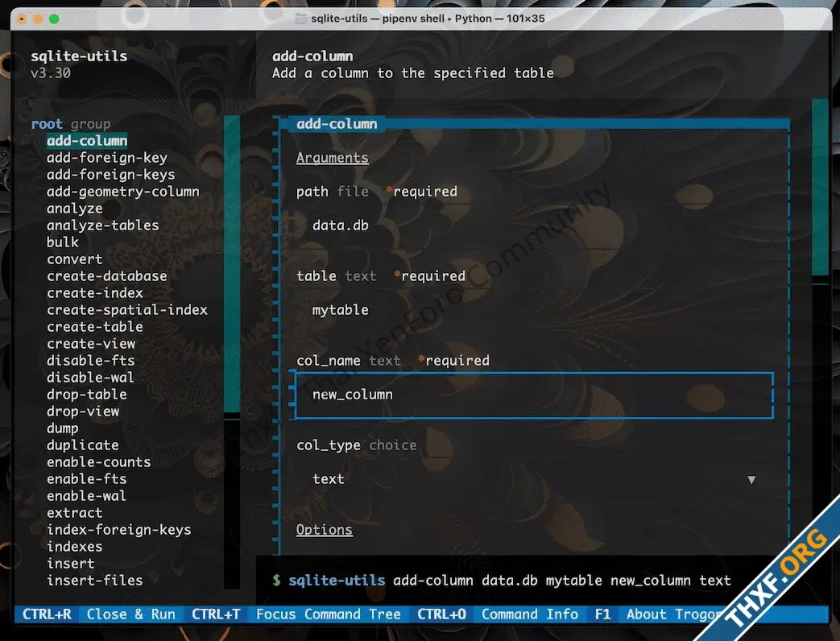Viewport: 840px width, 641px height.
Task: Select the drop-view command
Action: 83,411
